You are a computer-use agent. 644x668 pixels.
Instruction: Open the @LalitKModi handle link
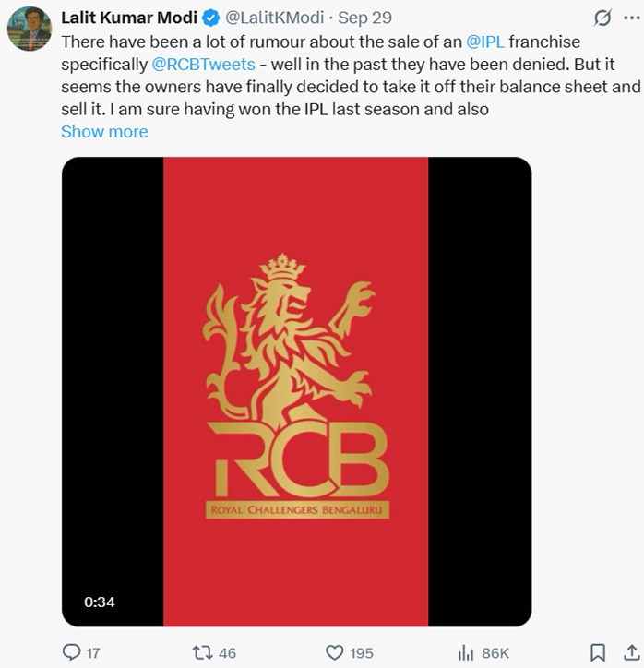point(275,18)
